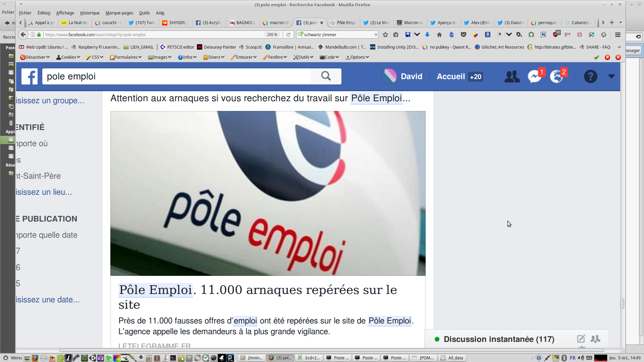Image resolution: width=644 pixels, height=362 pixels.
Task: Click the Facebook search magnifier button
Action: tap(326, 76)
